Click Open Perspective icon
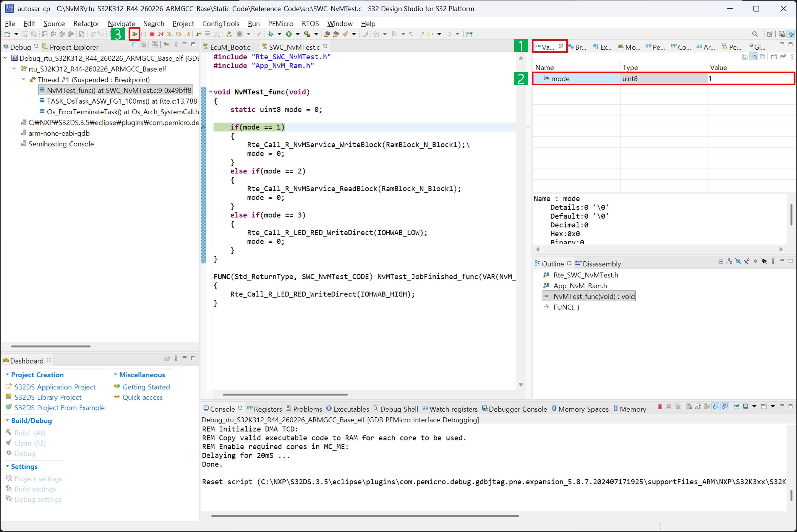The height and width of the screenshot is (532, 797). point(770,34)
